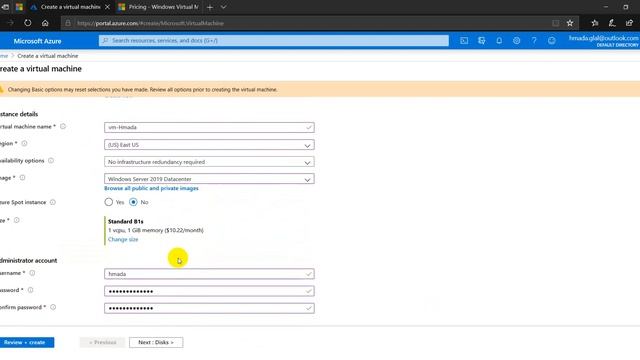Click Azure search resources box
This screenshot has width=640, height=360.
pos(273,40)
